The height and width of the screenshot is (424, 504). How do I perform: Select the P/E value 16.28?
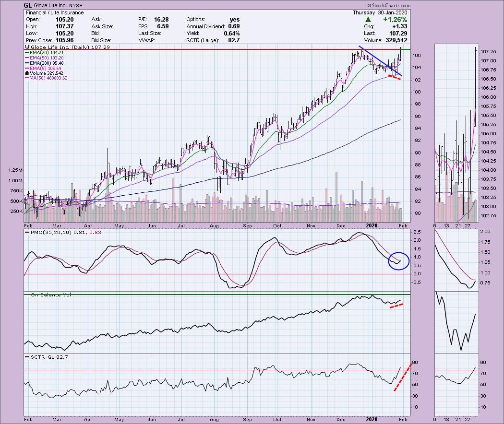point(161,20)
